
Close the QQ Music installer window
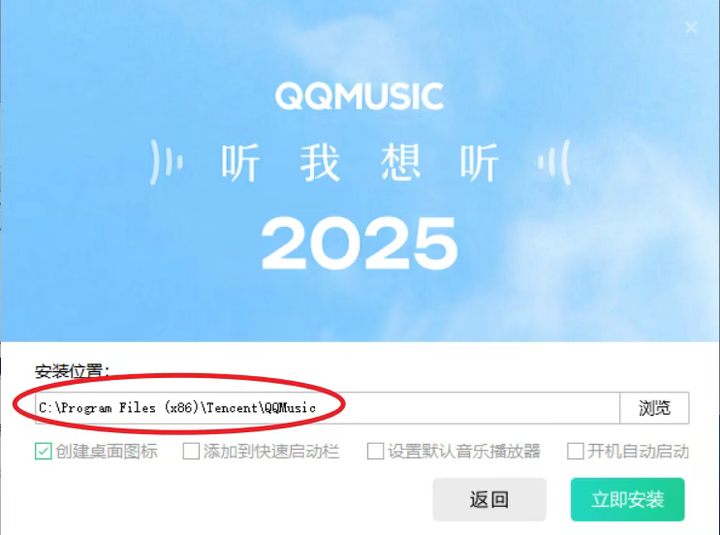point(691,27)
